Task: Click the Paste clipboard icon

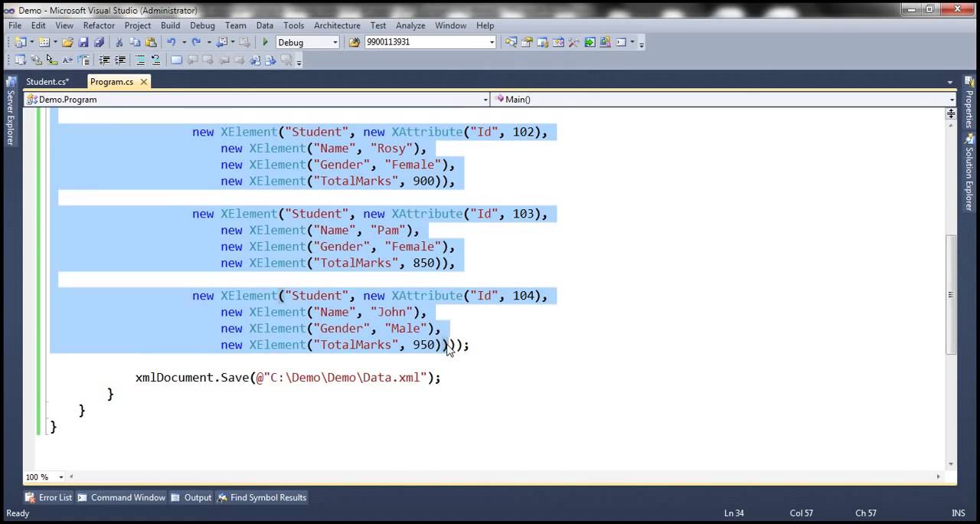Action: tap(151, 42)
